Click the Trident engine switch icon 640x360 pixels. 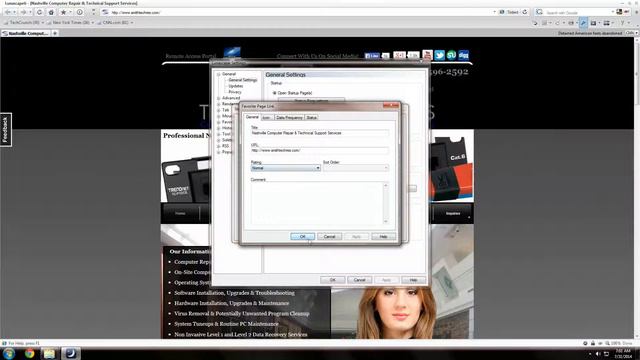point(502,12)
